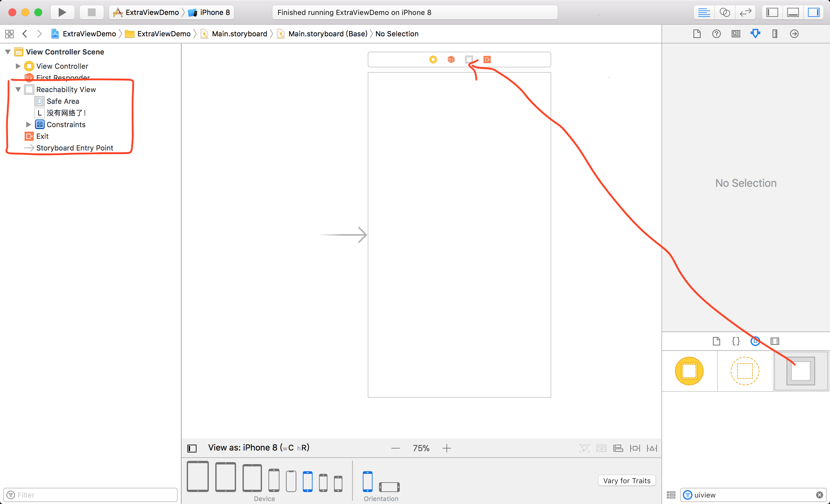Select Code Snippet library braces icon

click(x=736, y=341)
